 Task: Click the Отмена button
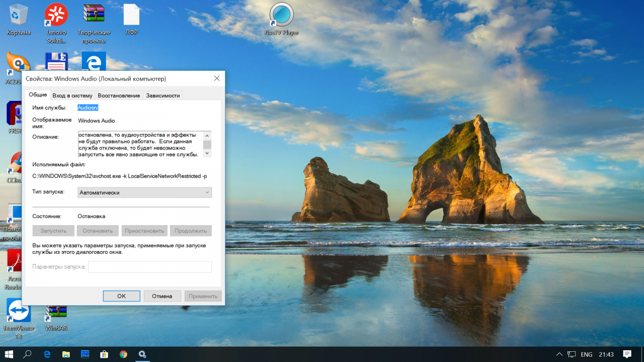coord(162,296)
